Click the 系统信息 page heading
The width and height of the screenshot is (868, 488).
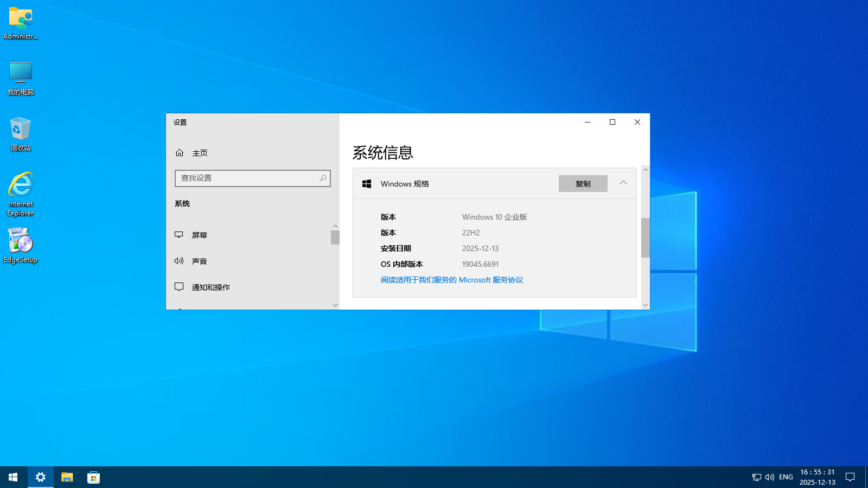click(x=383, y=152)
